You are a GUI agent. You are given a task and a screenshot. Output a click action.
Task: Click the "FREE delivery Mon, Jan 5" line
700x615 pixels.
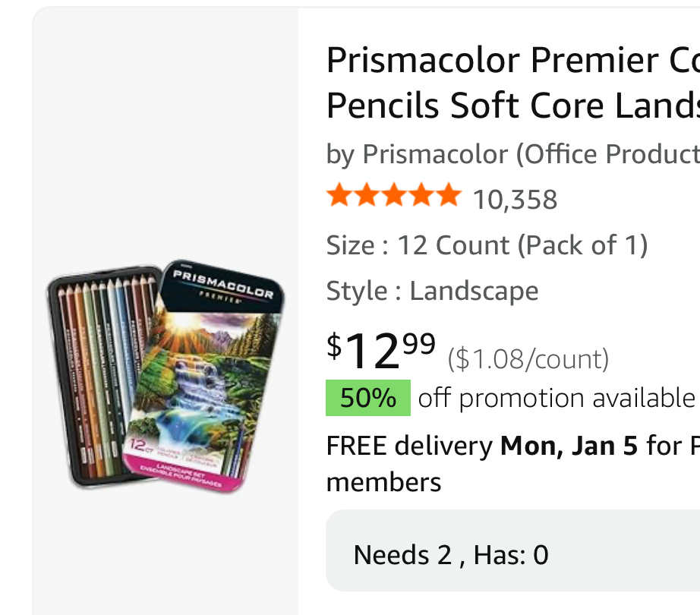tap(482, 446)
